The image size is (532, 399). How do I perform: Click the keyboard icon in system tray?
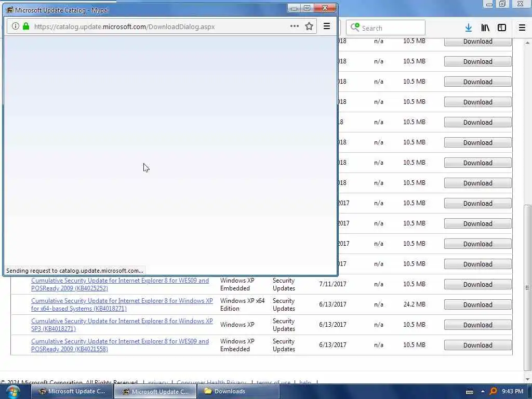click(470, 392)
